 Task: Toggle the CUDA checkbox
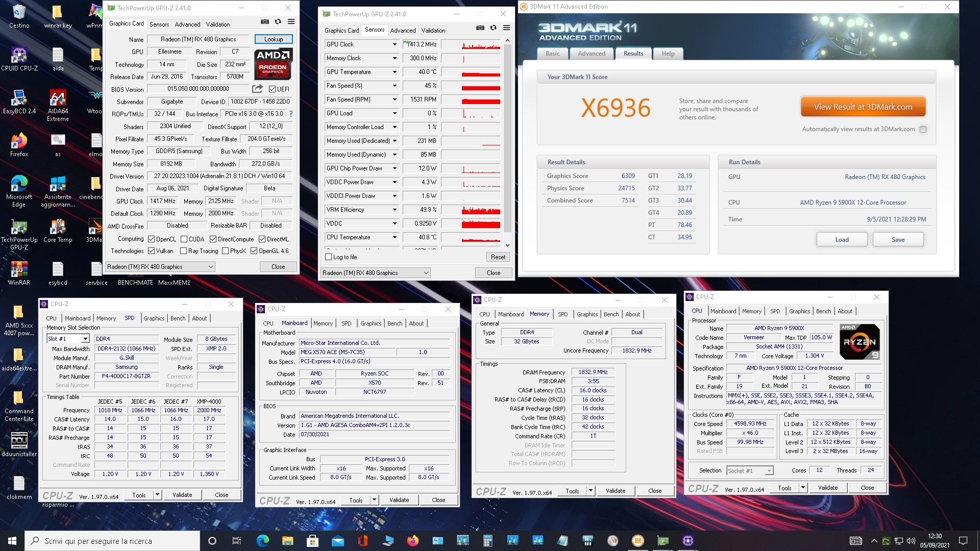pyautogui.click(x=184, y=239)
